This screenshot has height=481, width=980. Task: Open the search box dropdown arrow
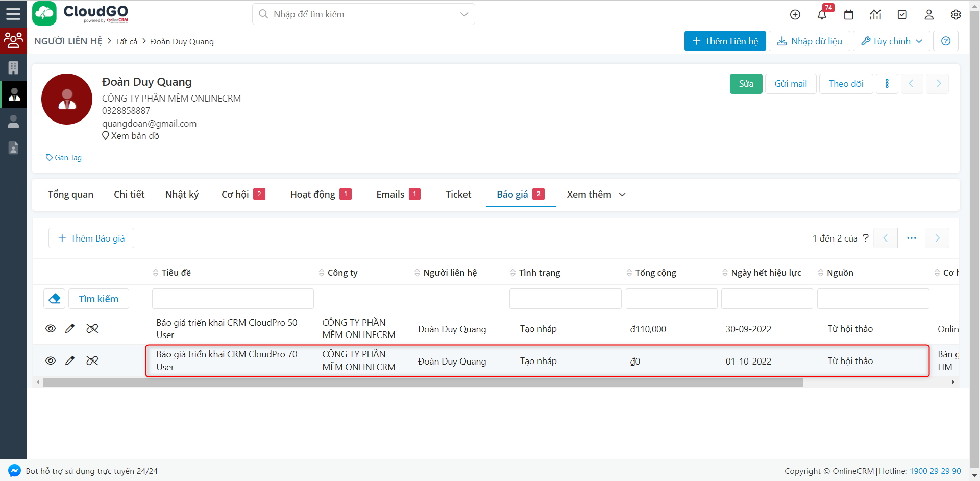click(x=464, y=14)
